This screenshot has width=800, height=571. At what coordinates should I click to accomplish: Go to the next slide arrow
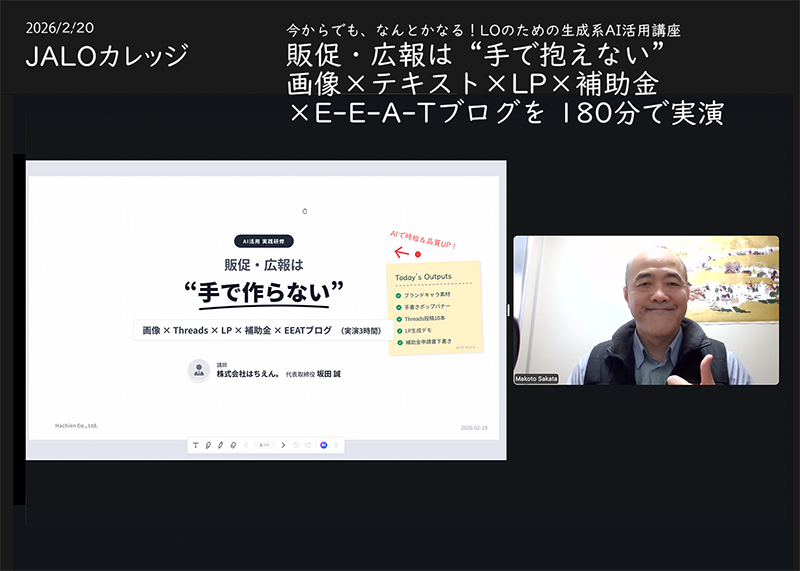[283, 445]
